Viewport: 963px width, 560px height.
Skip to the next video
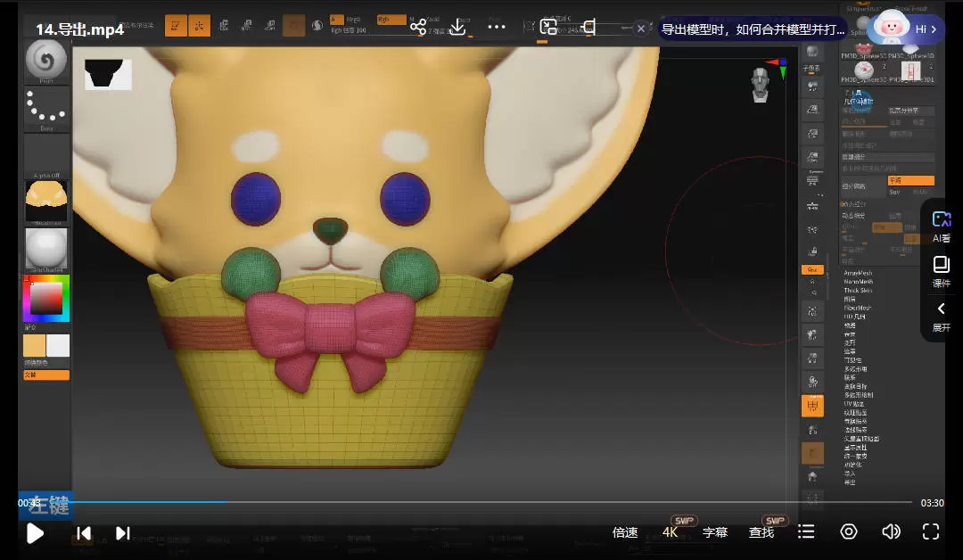[123, 533]
